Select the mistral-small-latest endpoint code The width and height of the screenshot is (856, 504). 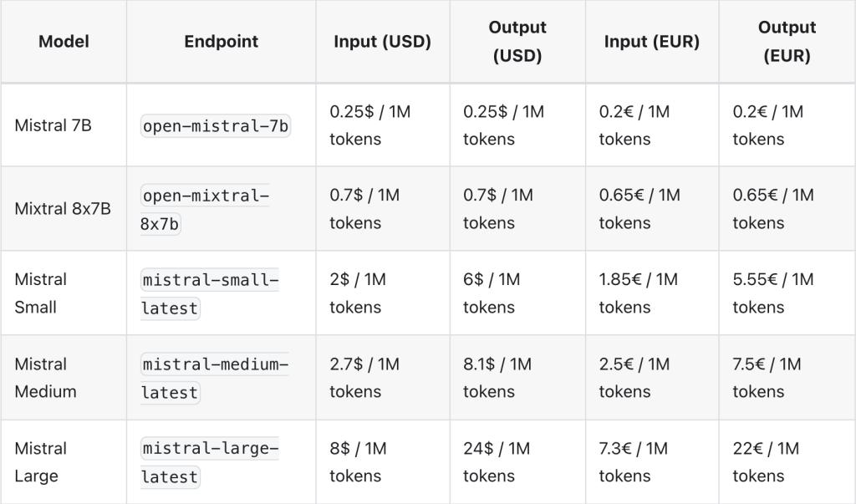(x=210, y=293)
